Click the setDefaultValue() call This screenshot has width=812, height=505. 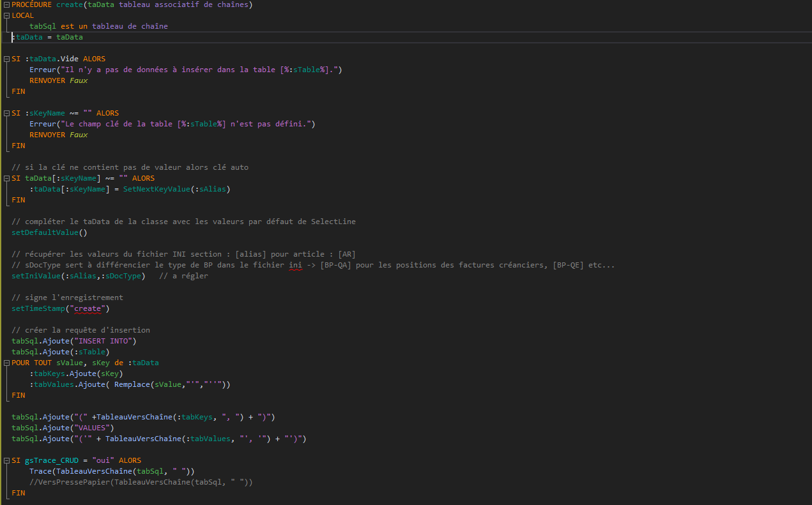(x=49, y=232)
